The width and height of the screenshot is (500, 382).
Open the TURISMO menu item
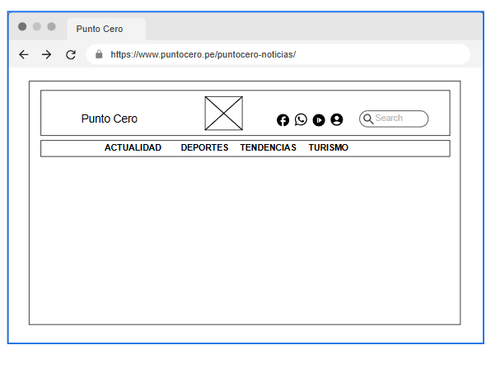[328, 147]
